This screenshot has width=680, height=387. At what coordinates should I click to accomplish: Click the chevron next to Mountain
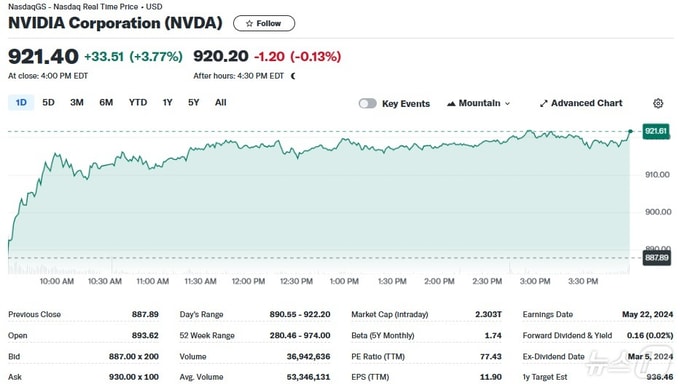[507, 104]
